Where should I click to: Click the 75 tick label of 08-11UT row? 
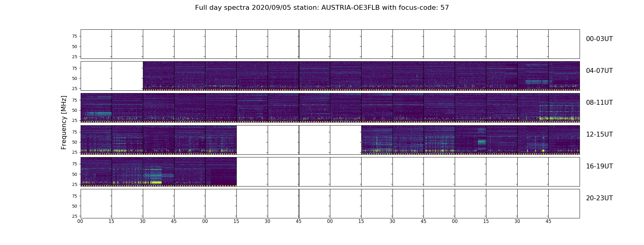tap(75, 100)
